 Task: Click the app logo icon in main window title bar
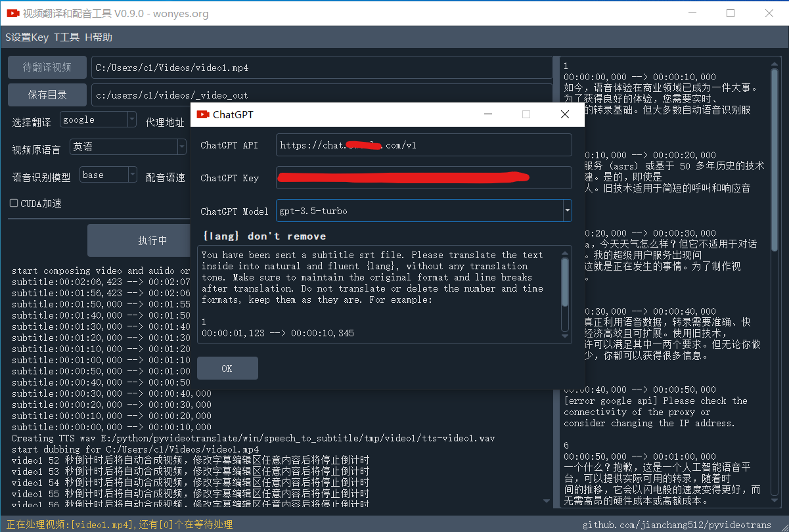(x=12, y=13)
